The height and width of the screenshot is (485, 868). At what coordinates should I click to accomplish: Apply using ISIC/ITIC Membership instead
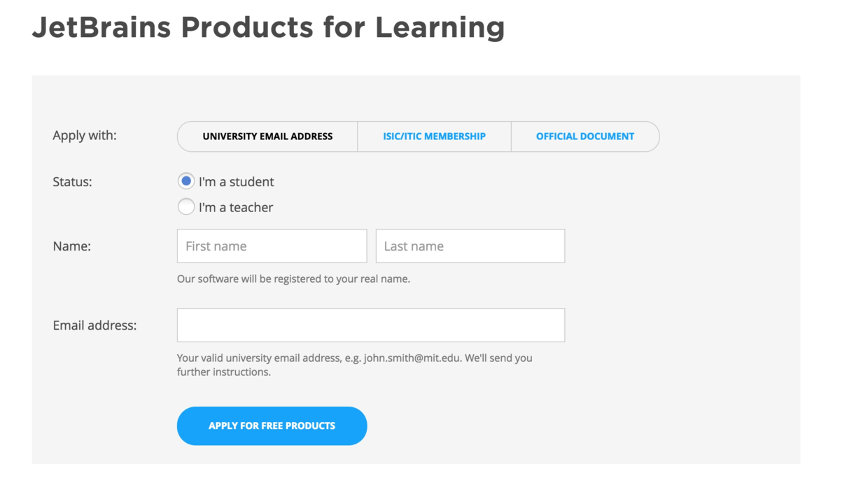click(x=434, y=136)
